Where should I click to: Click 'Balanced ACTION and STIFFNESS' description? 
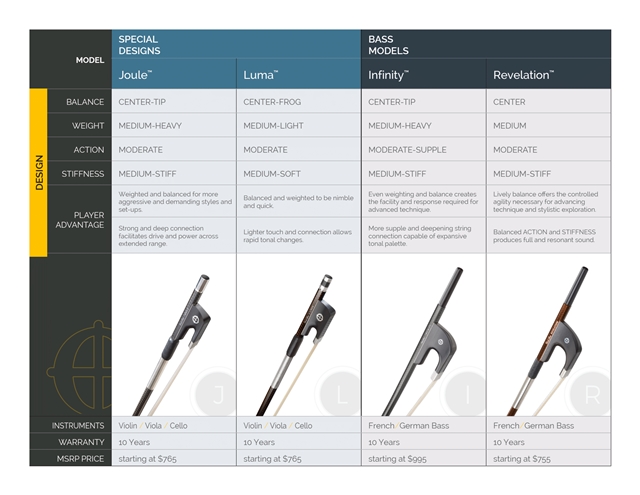click(x=544, y=236)
